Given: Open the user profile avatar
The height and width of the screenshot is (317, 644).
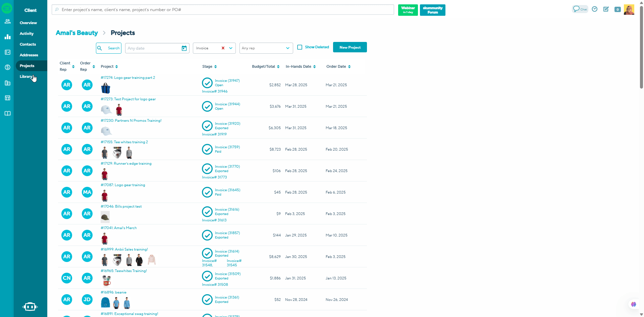Looking at the screenshot, I should click(x=629, y=9).
